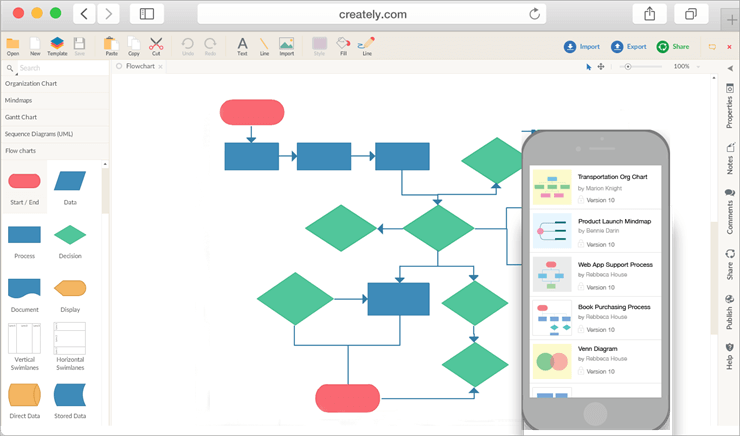Click the browser share icon
The image size is (740, 436).
649,14
